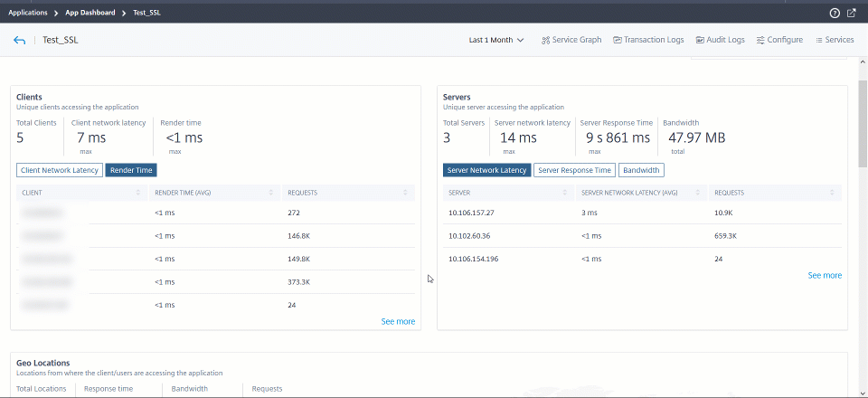
Task: Click the 47.97 MB bandwidth total
Action: point(696,137)
